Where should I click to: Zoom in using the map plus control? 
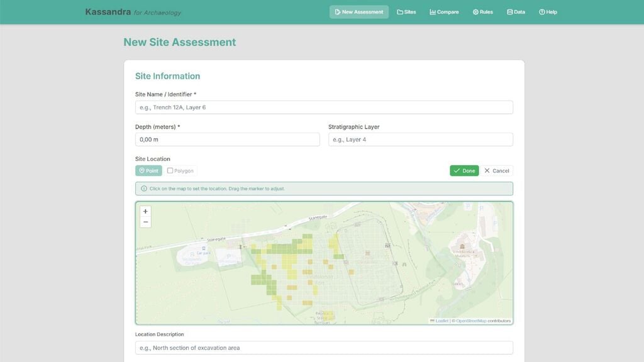click(145, 212)
